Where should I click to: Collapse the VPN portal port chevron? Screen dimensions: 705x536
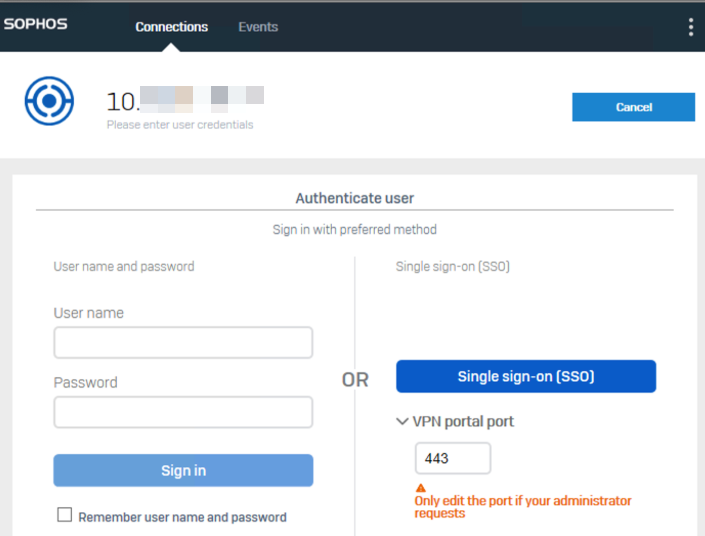click(x=402, y=422)
